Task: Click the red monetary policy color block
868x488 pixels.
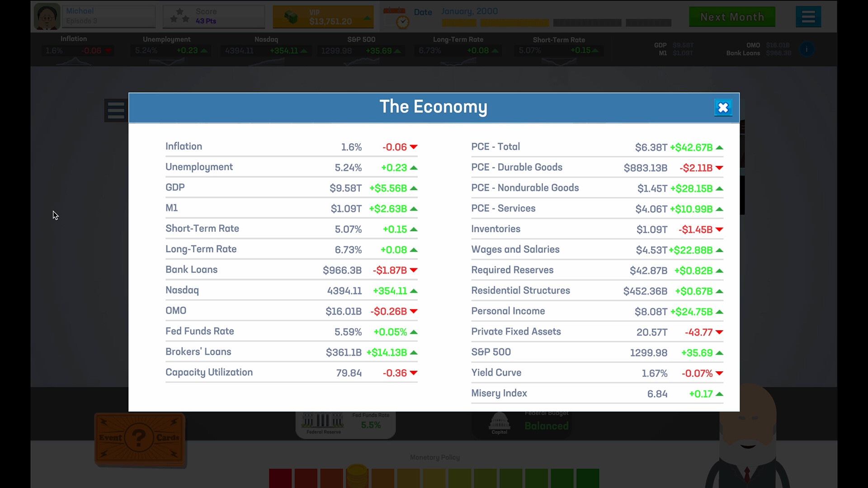Action: 280,478
